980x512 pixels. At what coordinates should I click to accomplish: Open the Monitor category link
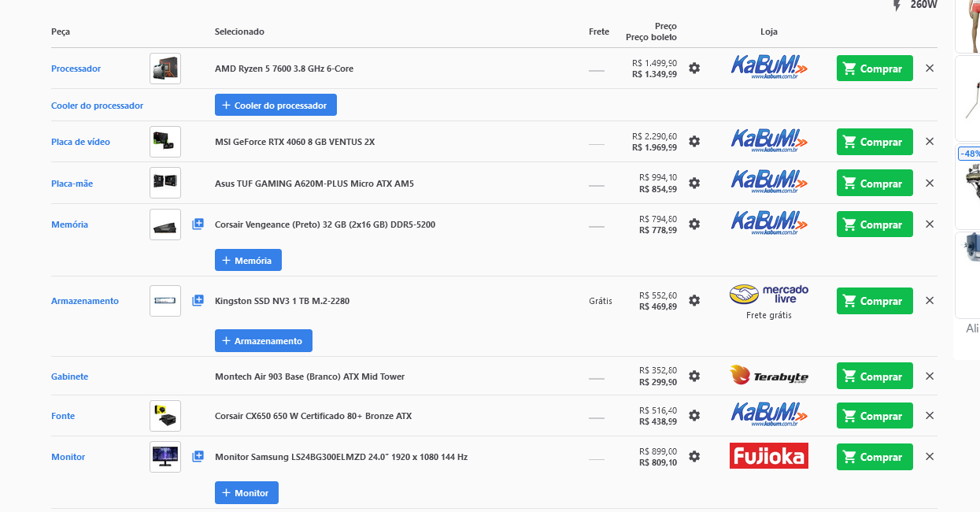tap(68, 457)
